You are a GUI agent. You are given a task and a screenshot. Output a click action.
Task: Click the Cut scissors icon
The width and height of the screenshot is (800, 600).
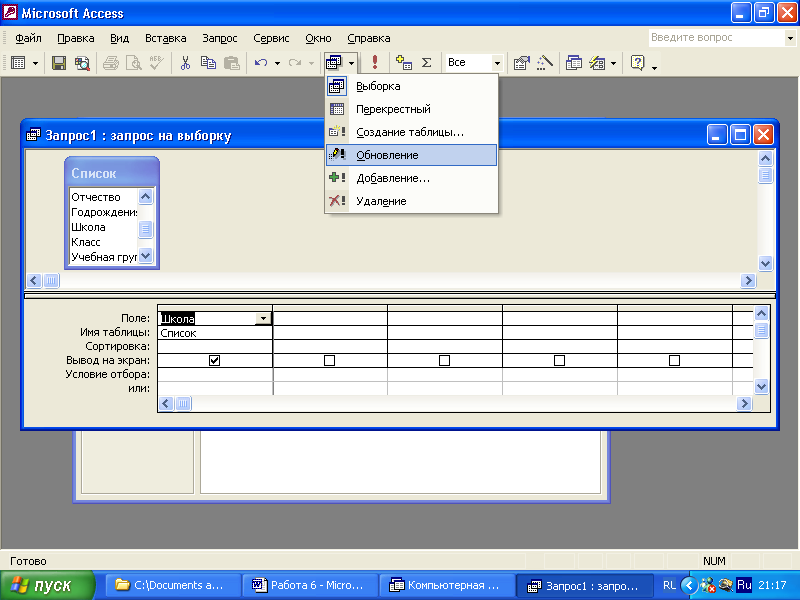(x=185, y=63)
